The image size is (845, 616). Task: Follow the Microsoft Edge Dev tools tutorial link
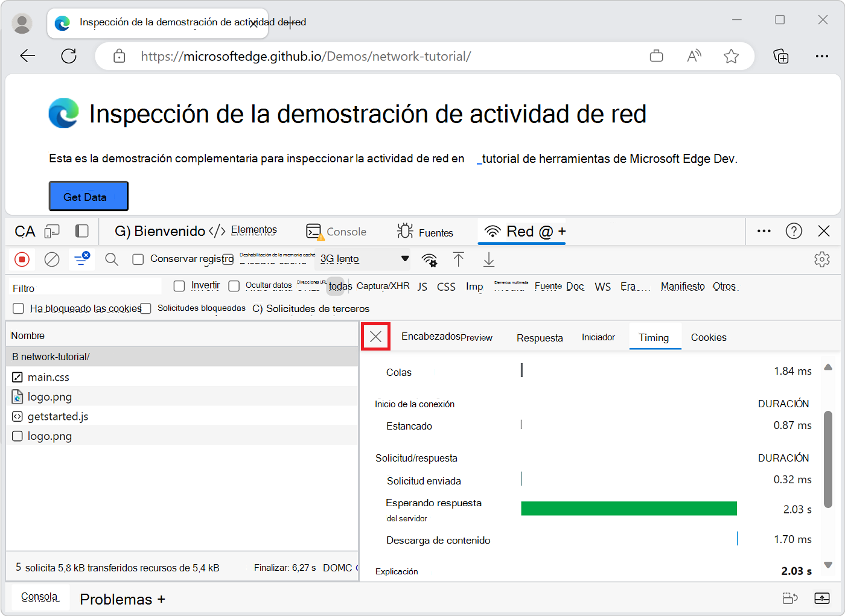pos(607,159)
